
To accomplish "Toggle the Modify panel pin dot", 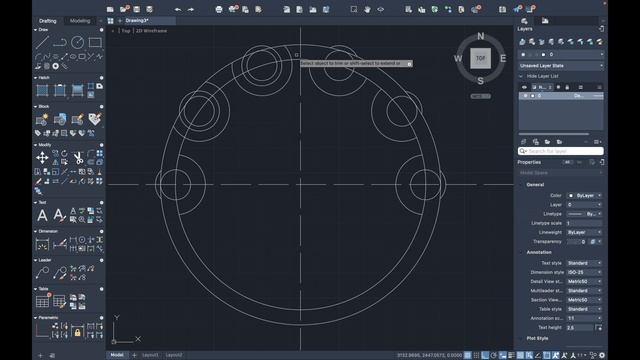I will pyautogui.click(x=101, y=145).
